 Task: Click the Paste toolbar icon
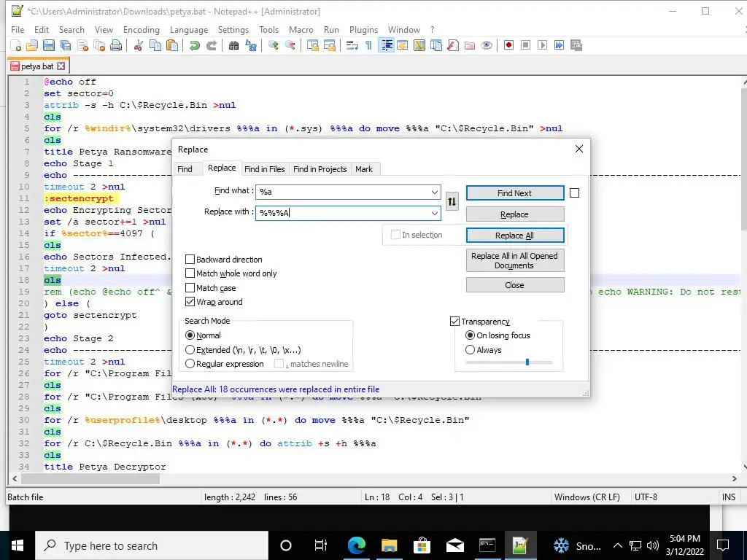coord(172,46)
